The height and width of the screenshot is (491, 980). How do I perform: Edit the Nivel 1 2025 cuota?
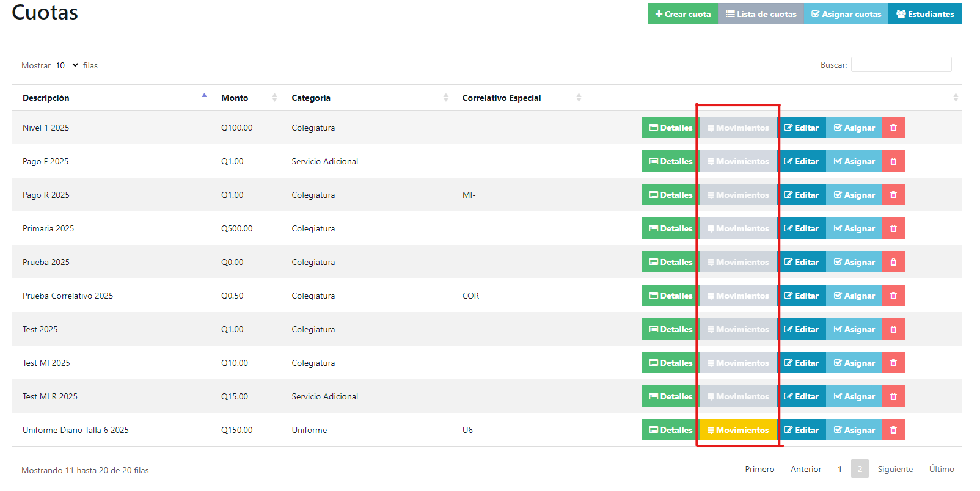(801, 128)
